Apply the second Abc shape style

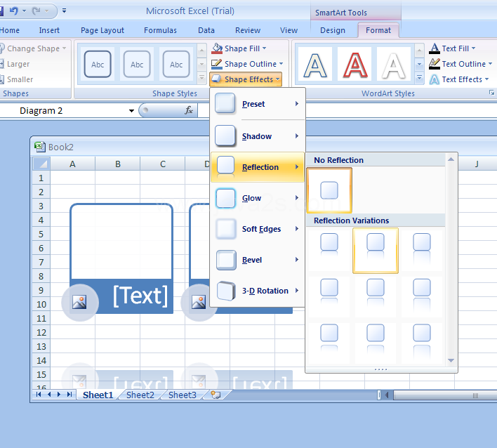(137, 65)
